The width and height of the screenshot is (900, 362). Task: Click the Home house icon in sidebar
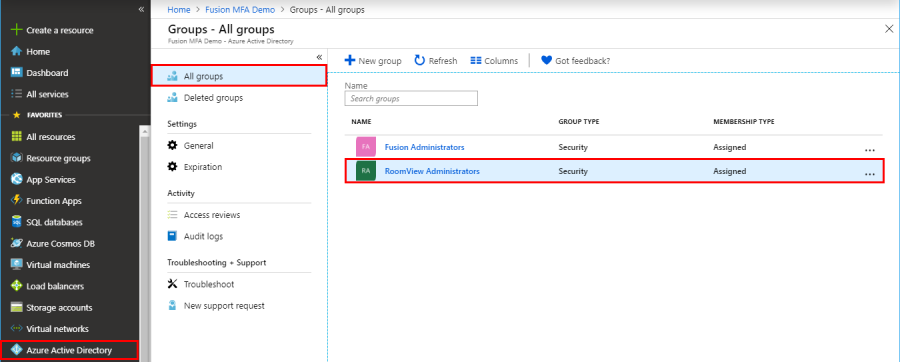point(17,52)
